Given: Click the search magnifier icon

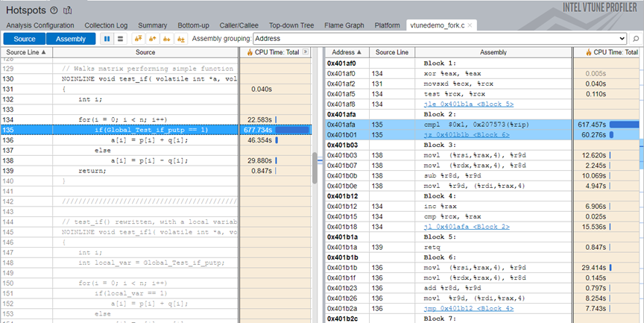Looking at the screenshot, I should (x=636, y=38).
